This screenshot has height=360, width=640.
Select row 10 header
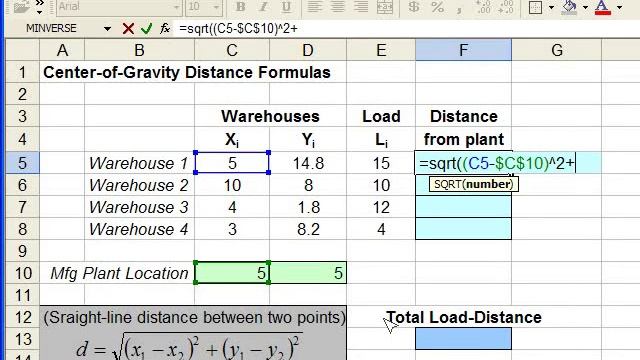pyautogui.click(x=22, y=273)
